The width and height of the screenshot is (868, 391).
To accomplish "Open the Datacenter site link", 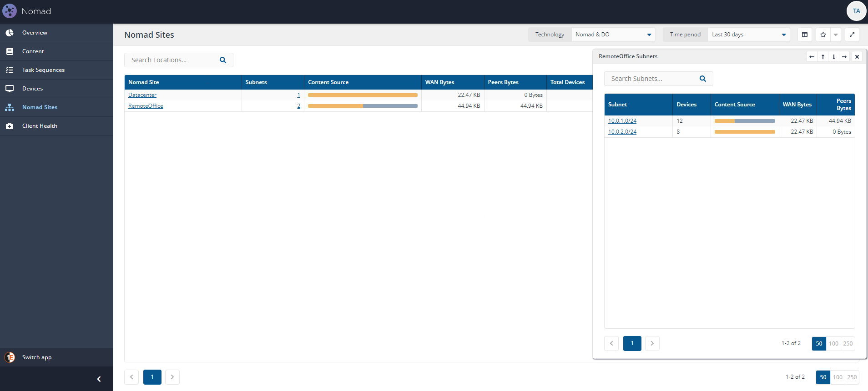I will pyautogui.click(x=142, y=95).
